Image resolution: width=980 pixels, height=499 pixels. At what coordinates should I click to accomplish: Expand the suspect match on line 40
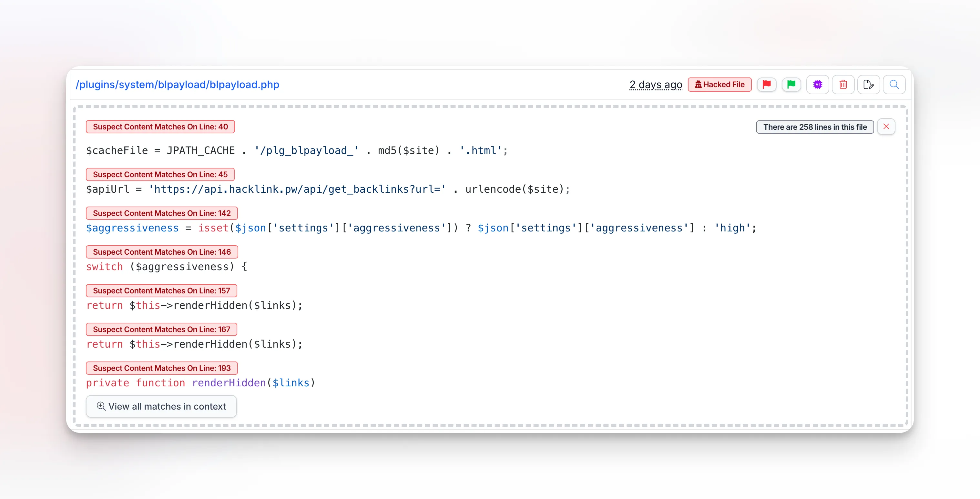tap(160, 126)
